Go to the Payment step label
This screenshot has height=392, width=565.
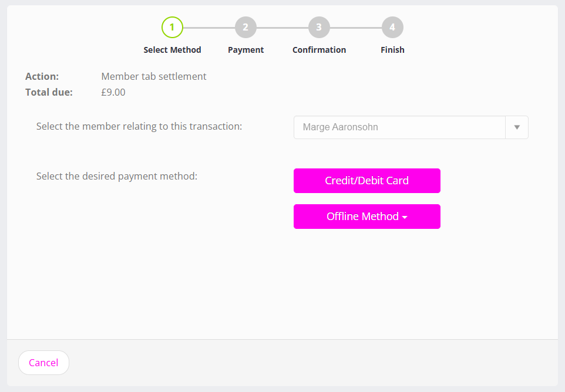pos(245,50)
